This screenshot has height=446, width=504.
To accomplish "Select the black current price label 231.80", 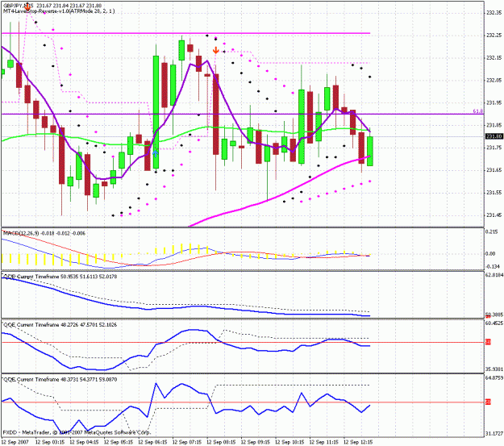I will (494, 136).
